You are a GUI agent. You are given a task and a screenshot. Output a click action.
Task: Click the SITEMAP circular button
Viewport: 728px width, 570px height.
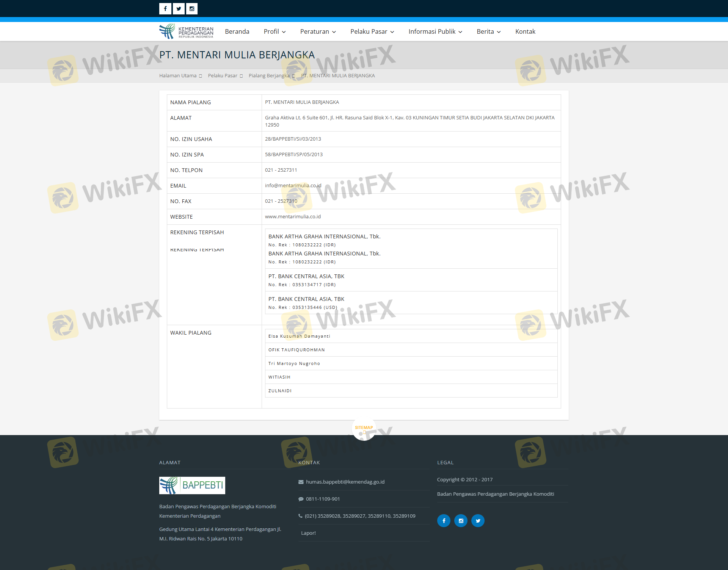tap(364, 428)
